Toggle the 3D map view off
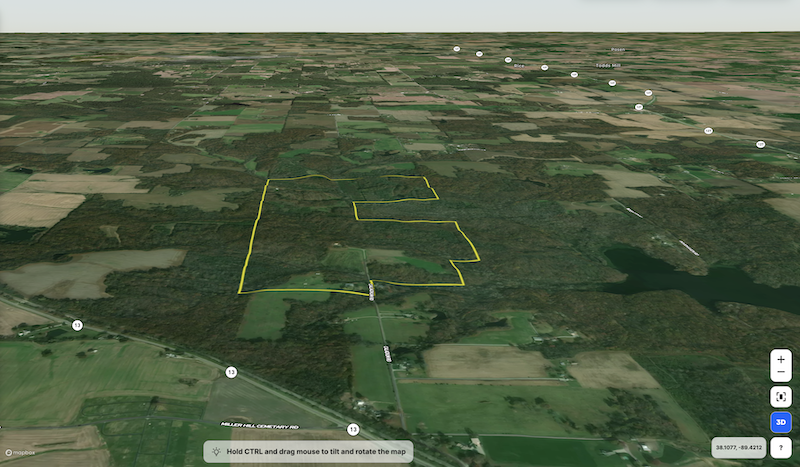The image size is (800, 467). (781, 424)
